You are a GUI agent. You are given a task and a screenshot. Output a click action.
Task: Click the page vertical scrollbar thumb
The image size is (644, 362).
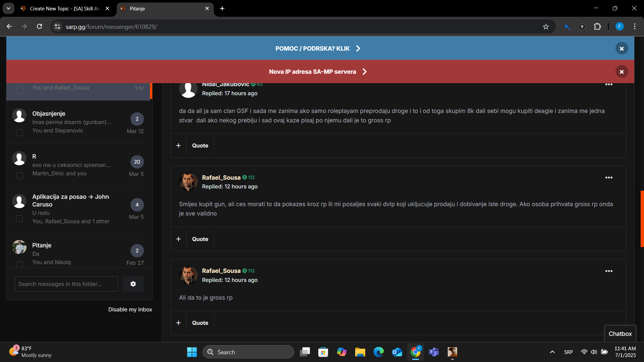coord(642,219)
